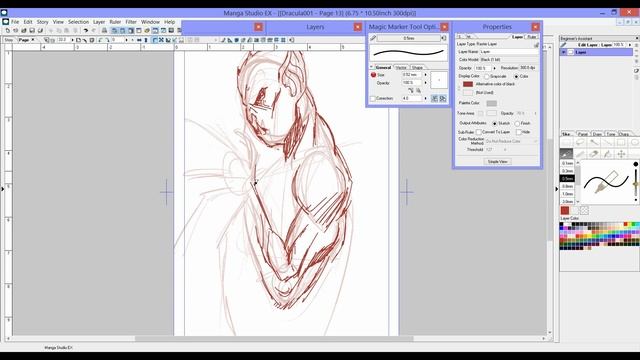Open the Story menu
Image resolution: width=640 pixels, height=360 pixels.
(42, 22)
